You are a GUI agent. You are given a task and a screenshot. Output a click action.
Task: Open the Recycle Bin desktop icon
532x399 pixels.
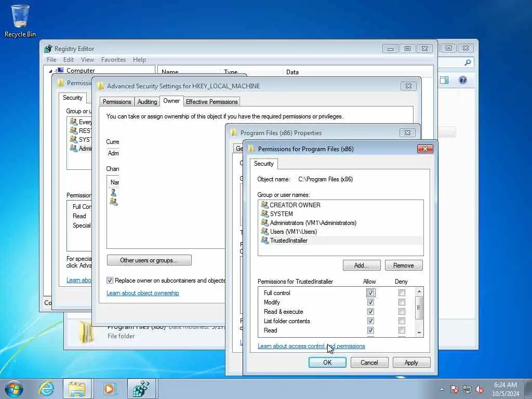20,21
